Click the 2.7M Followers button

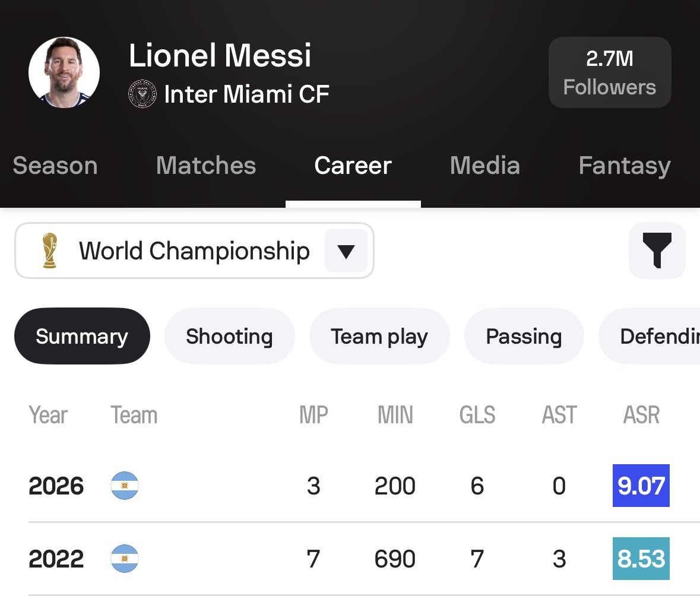tap(610, 72)
